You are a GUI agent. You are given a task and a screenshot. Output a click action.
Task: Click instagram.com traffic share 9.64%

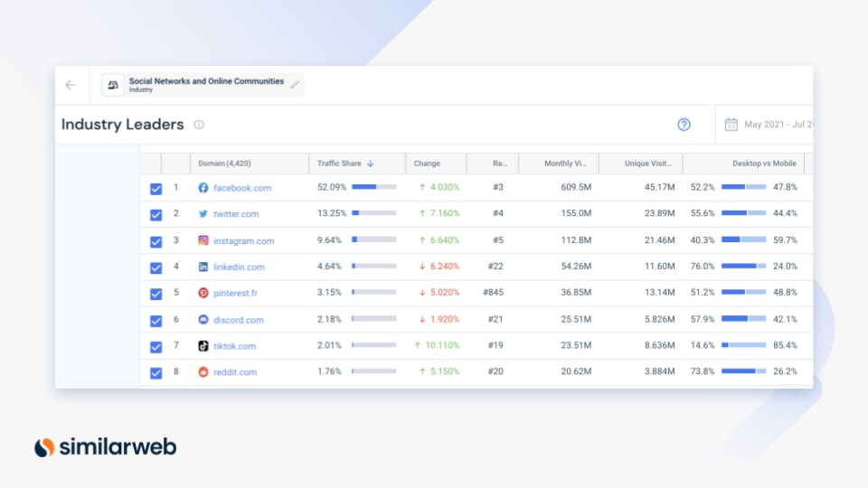[x=329, y=240]
